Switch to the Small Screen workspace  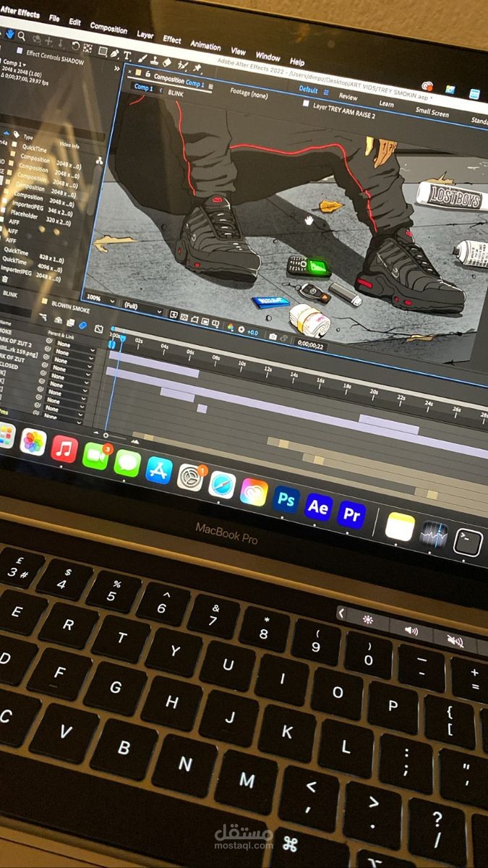click(x=432, y=112)
